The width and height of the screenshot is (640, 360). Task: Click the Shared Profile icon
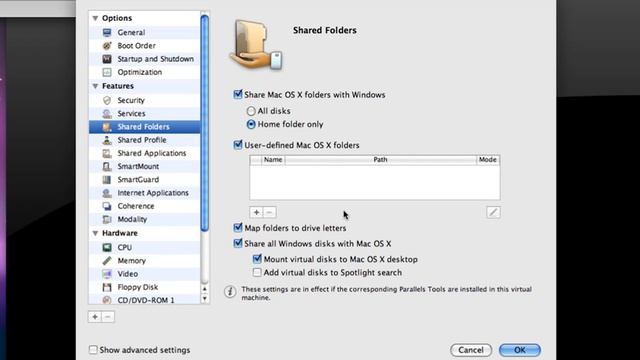[x=107, y=140]
